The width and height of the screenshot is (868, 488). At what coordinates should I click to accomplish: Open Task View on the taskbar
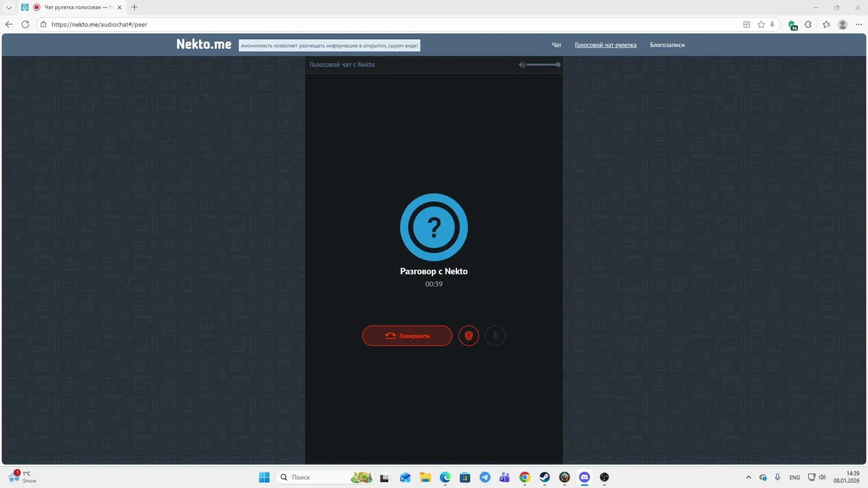pyautogui.click(x=384, y=477)
